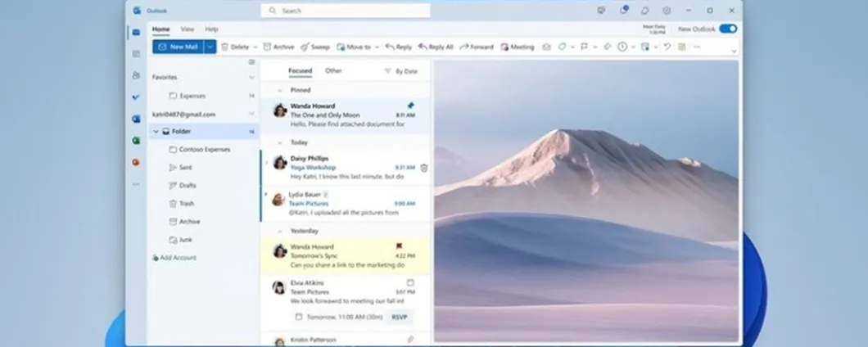
Task: Archive the selected message from the toolbar
Action: 278,47
